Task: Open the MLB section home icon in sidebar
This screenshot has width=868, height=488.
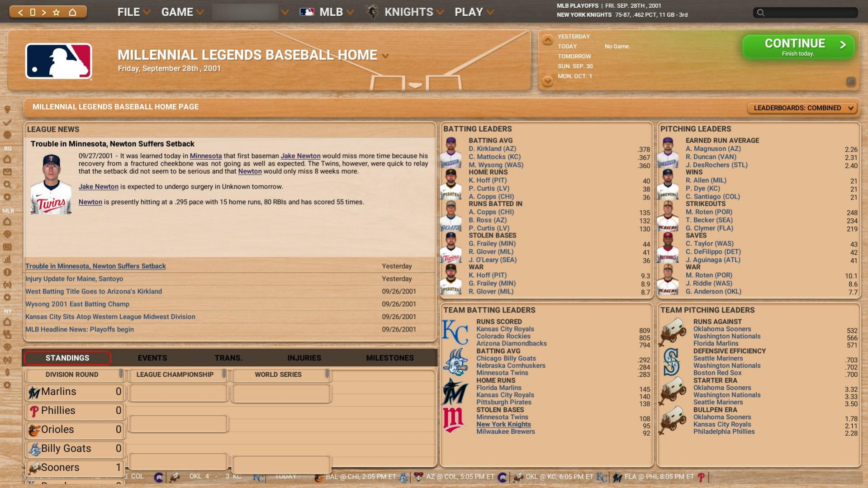Action: (7, 222)
